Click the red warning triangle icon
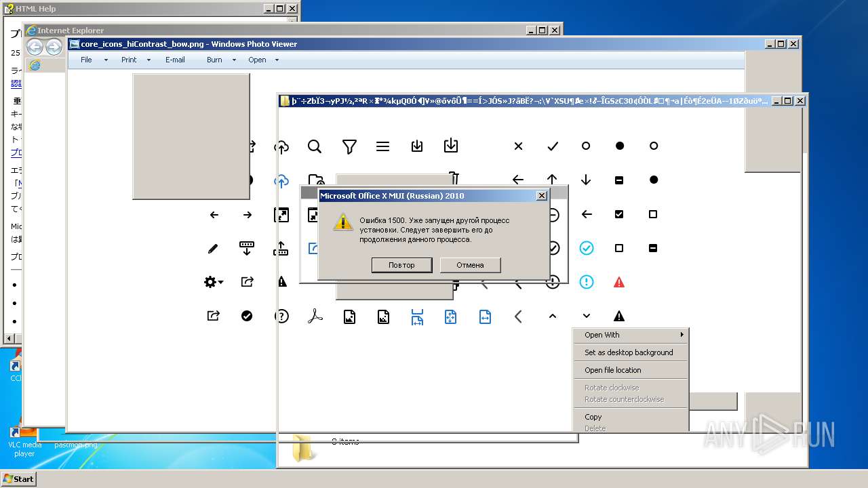This screenshot has width=868, height=488. click(x=618, y=282)
